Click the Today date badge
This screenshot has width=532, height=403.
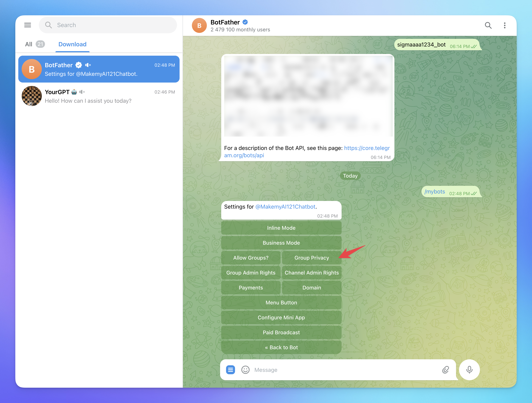350,176
